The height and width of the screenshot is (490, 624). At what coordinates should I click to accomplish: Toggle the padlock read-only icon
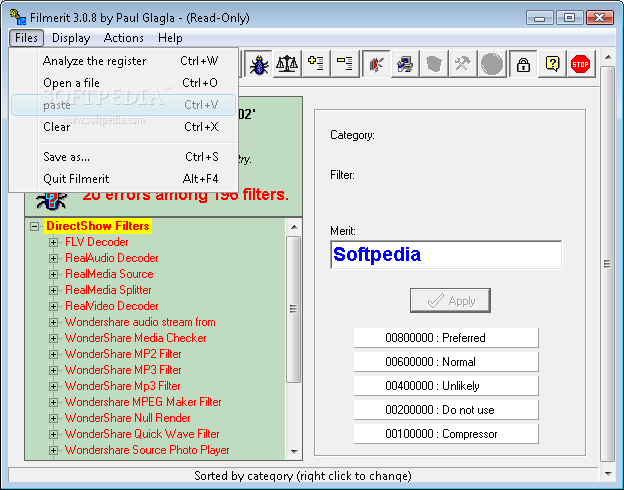[x=523, y=64]
